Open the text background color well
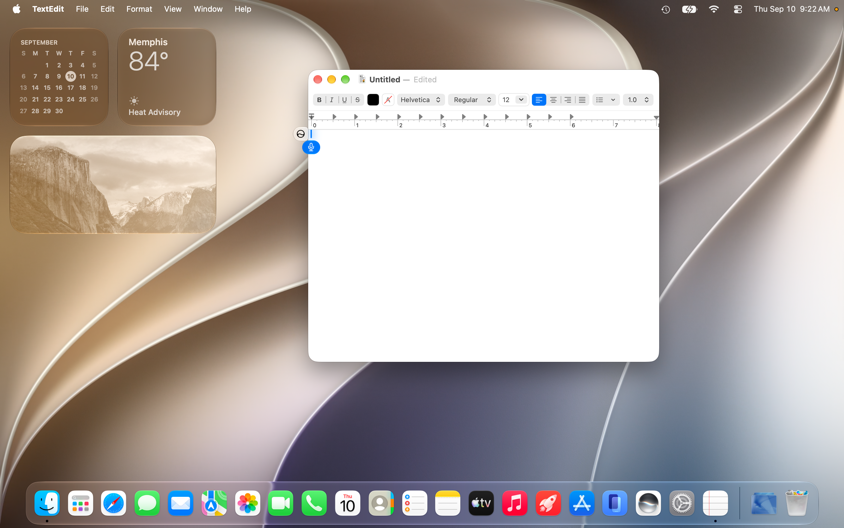Image resolution: width=844 pixels, height=528 pixels. click(x=388, y=100)
